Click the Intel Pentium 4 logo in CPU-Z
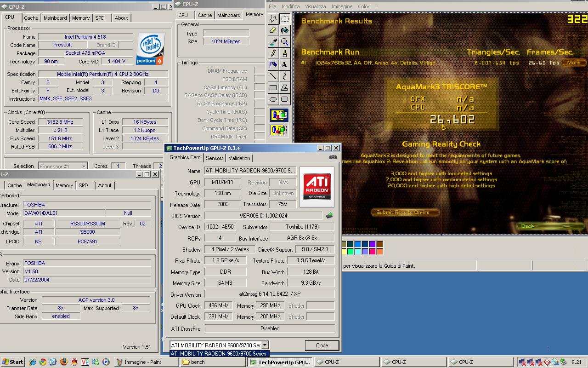588x368 pixels. 150,48
